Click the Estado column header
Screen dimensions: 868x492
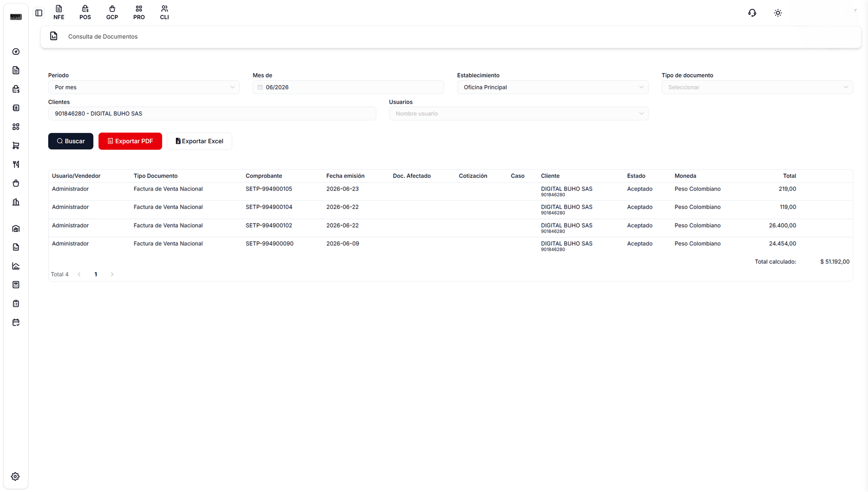click(636, 176)
